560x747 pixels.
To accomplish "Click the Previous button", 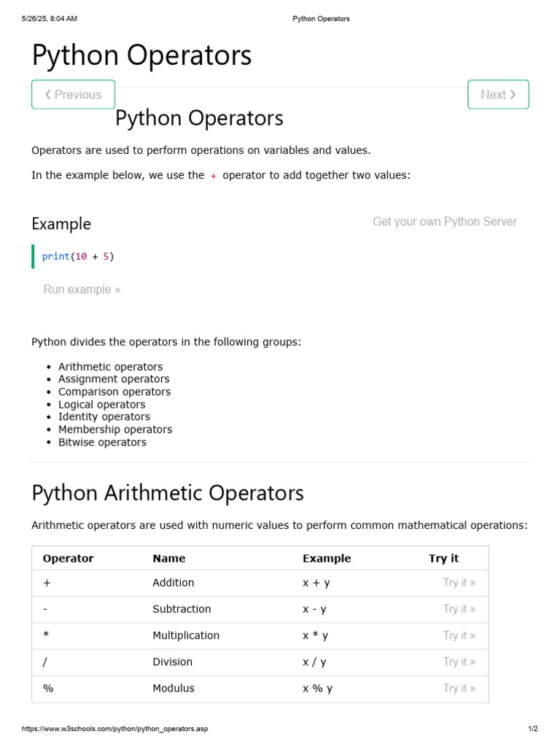I will (x=73, y=95).
